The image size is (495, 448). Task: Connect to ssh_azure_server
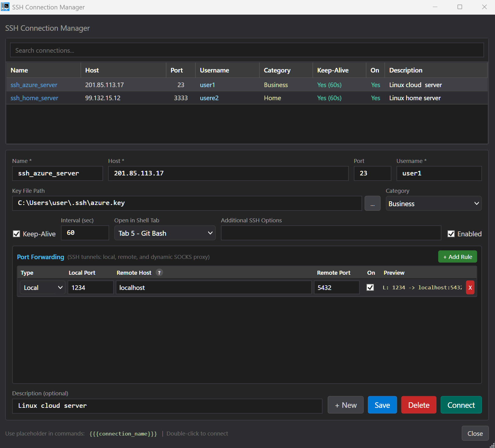click(x=461, y=405)
